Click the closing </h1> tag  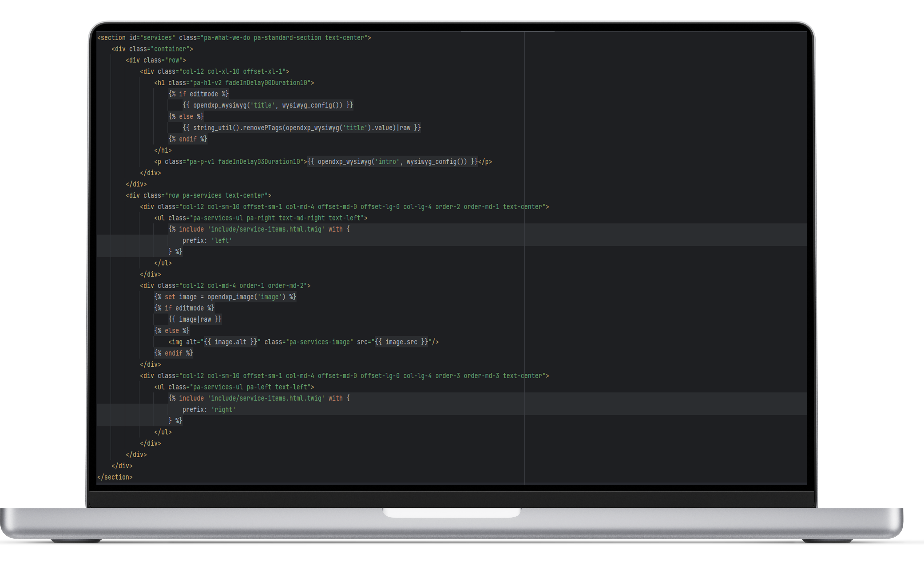tap(163, 150)
